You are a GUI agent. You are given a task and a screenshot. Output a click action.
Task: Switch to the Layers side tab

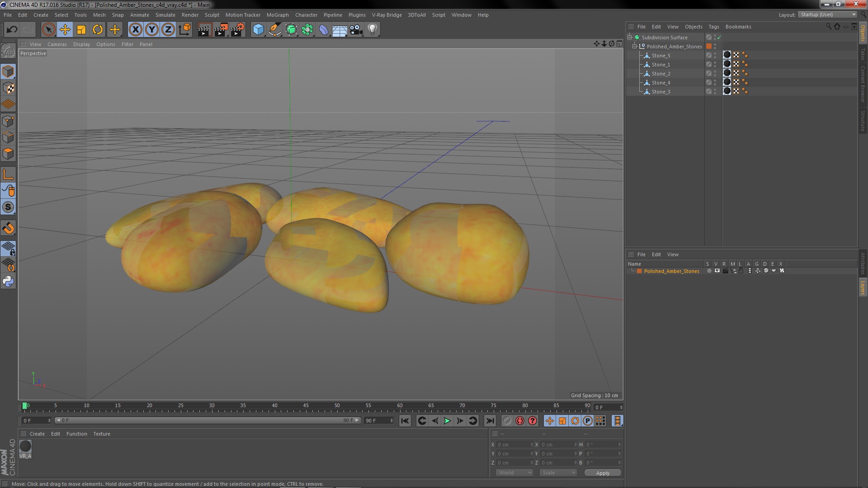tap(863, 287)
